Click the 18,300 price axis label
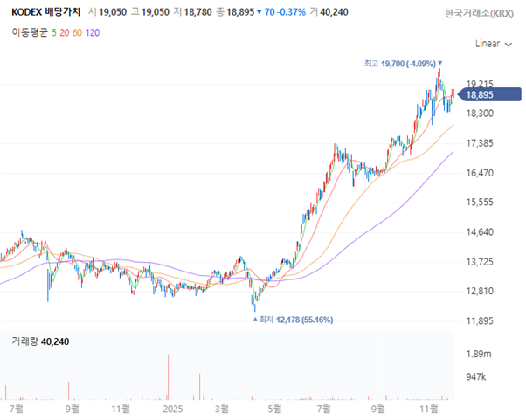Screen dimensions: 526x420 coord(480,114)
